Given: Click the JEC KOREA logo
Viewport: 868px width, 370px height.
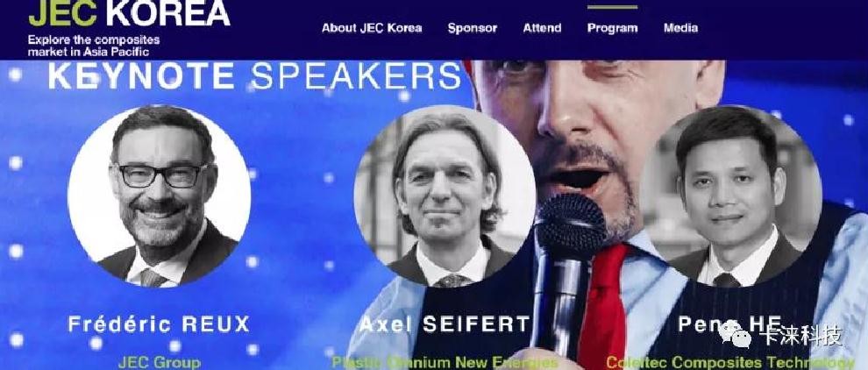Looking at the screenshot, I should (129, 13).
